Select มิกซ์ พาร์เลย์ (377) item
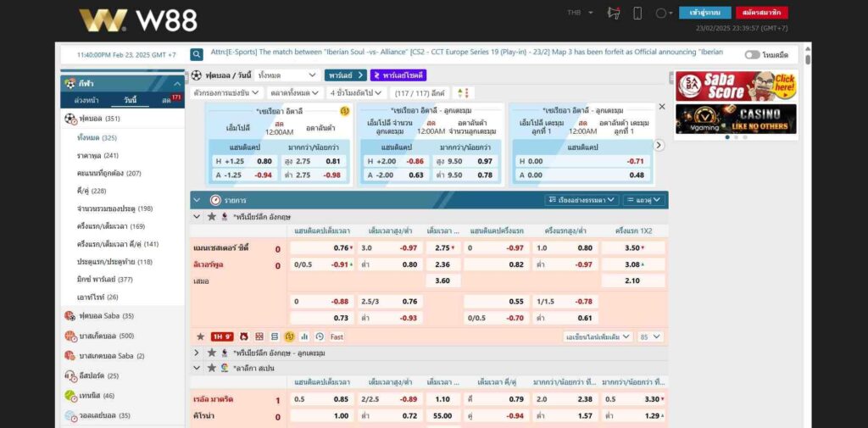868x428 pixels. pos(104,280)
